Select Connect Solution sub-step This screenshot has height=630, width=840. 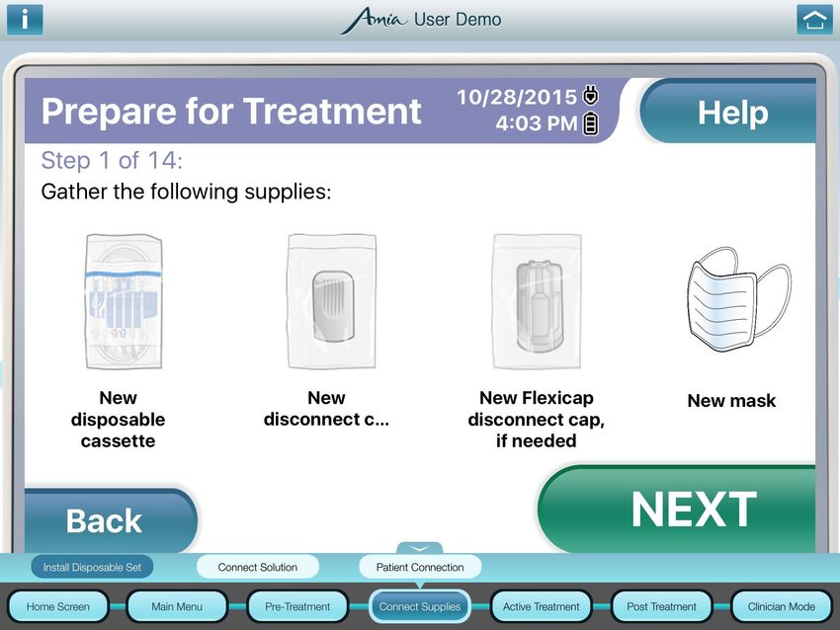point(258,568)
